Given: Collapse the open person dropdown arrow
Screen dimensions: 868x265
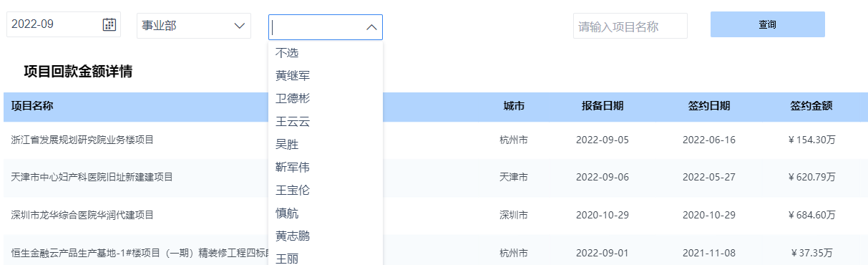Looking at the screenshot, I should pos(371,27).
